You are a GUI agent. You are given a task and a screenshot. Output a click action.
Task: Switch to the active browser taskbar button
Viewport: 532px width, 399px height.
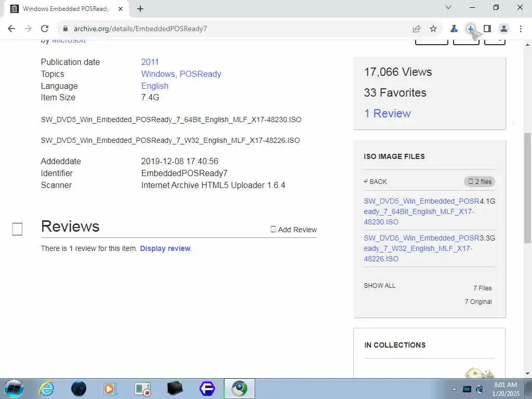(x=239, y=389)
